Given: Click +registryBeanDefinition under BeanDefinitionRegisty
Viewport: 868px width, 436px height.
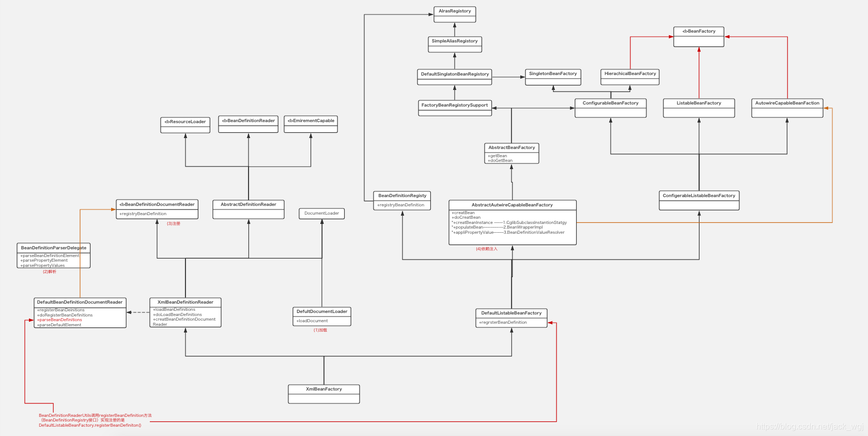Looking at the screenshot, I should 400,205.
